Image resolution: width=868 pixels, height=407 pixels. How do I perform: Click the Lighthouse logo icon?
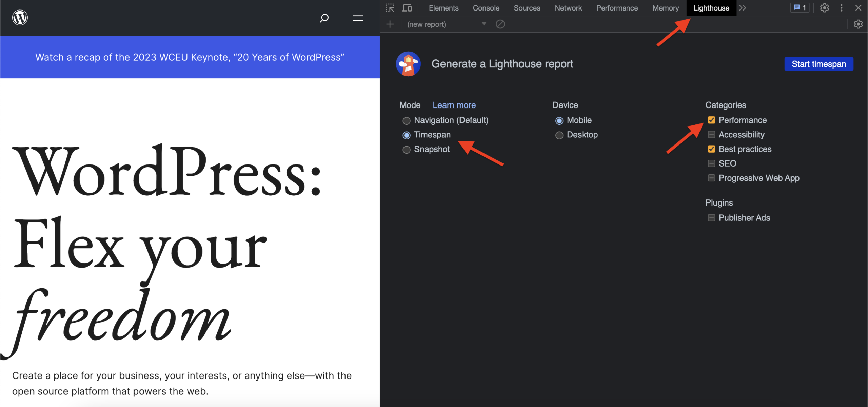[408, 64]
